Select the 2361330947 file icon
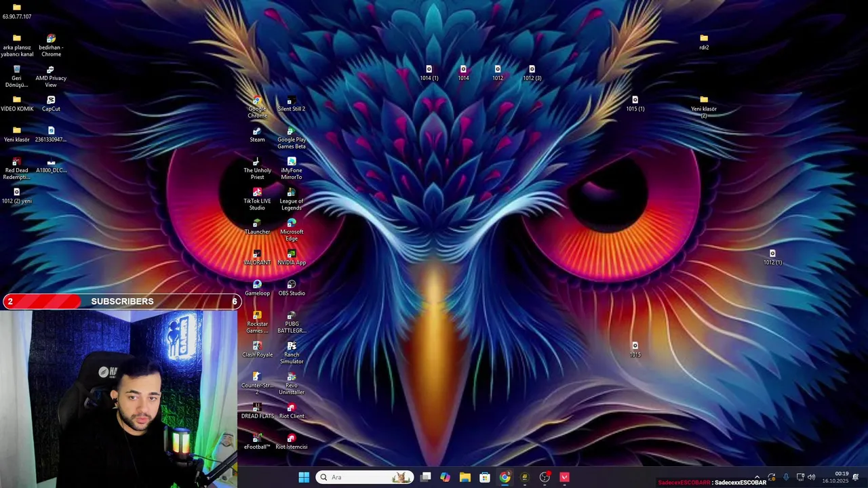Image resolution: width=868 pixels, height=488 pixels. click(51, 134)
